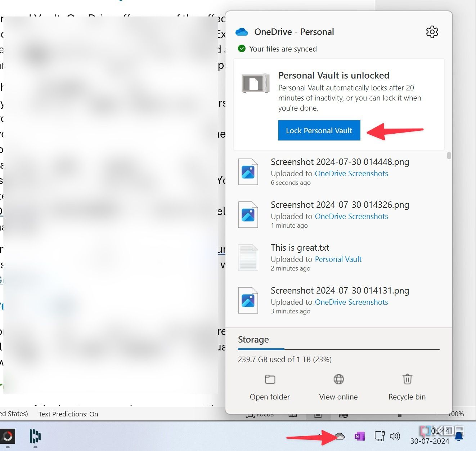
Task: Click the network icon in the system tray
Action: pyautogui.click(x=379, y=436)
